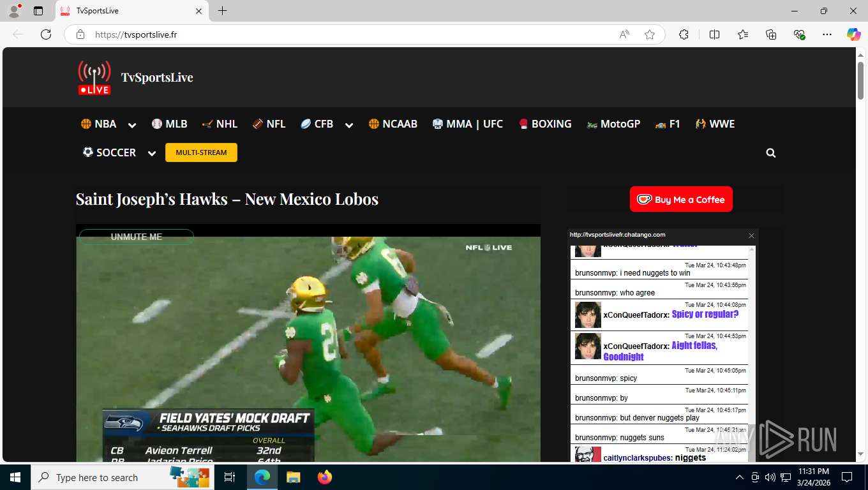Go to the F1 section
Viewport: 868px width, 490px height.
pos(668,124)
